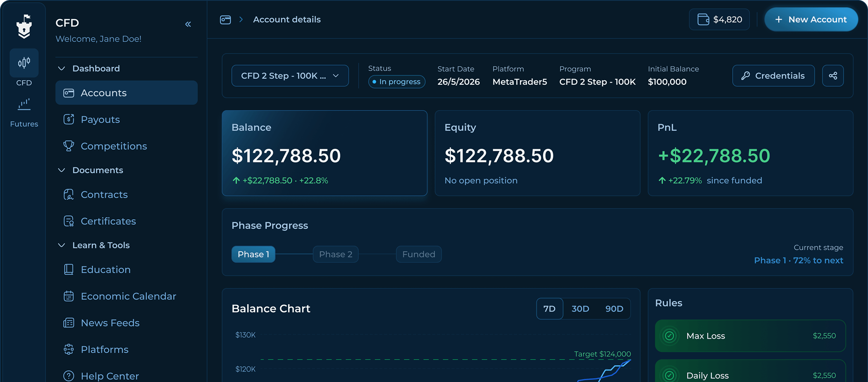Collapse the Learn & Tools section
This screenshot has height=382, width=868.
click(62, 245)
